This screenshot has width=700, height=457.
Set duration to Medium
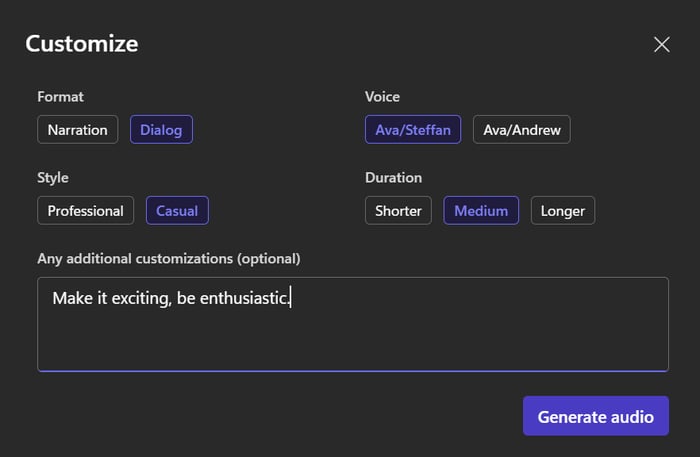pyautogui.click(x=481, y=210)
